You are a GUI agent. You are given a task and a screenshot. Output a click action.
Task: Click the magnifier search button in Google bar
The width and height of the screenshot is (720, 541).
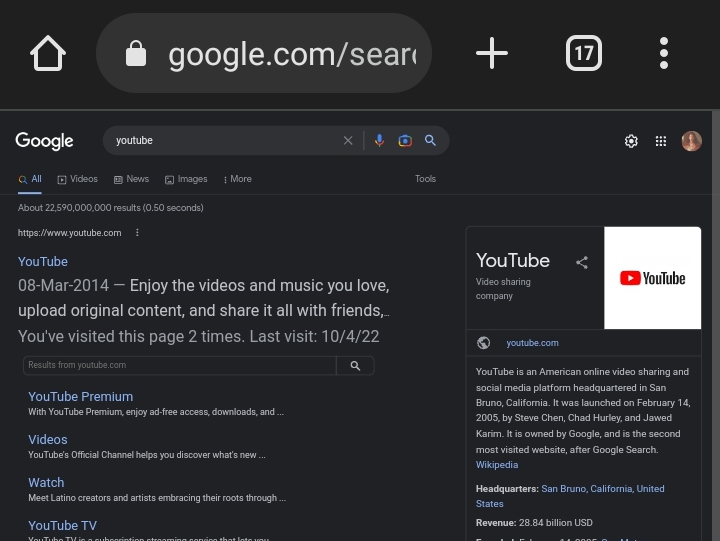tap(431, 141)
